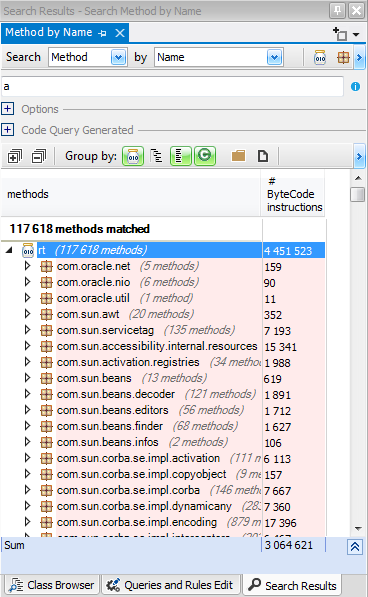This screenshot has height=597, width=368.
Task: Click com.sun.corba.se.impl.copyobject package icon
Action: pyautogui.click(x=46, y=474)
